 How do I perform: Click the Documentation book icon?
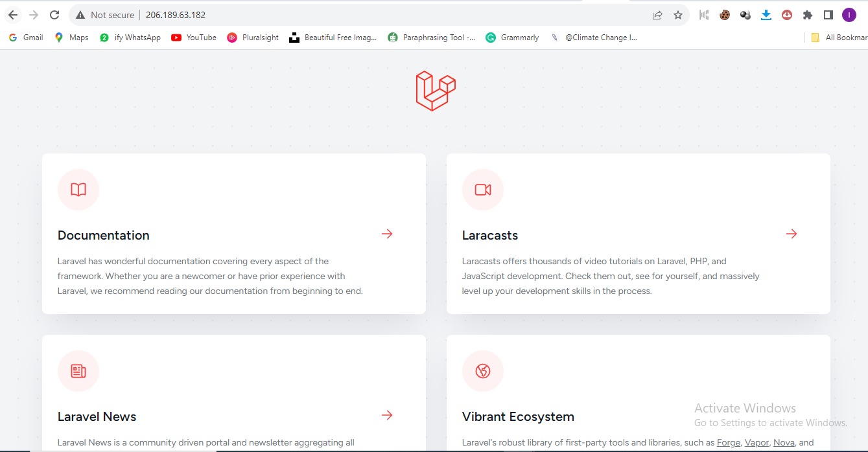(x=78, y=189)
